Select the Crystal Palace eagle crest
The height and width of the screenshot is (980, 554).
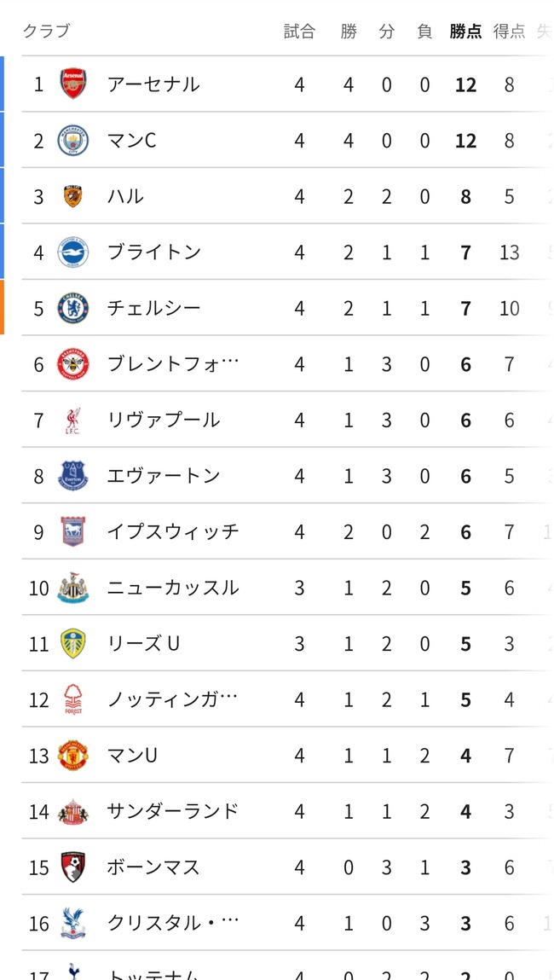click(73, 924)
